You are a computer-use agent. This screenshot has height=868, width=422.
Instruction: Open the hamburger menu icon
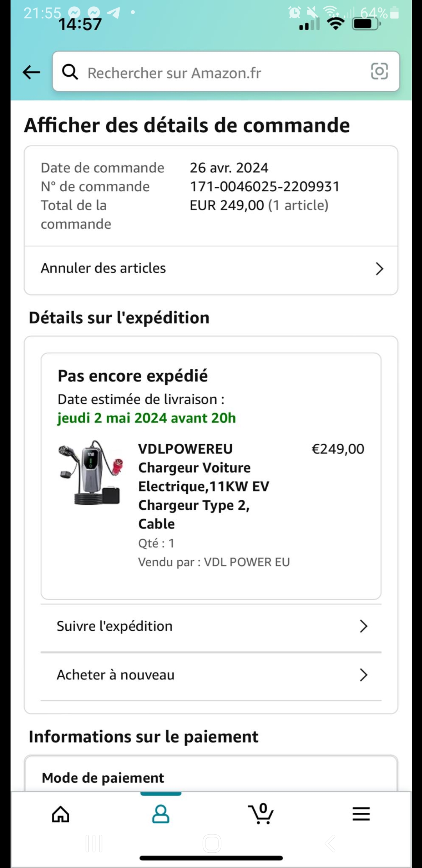(361, 814)
